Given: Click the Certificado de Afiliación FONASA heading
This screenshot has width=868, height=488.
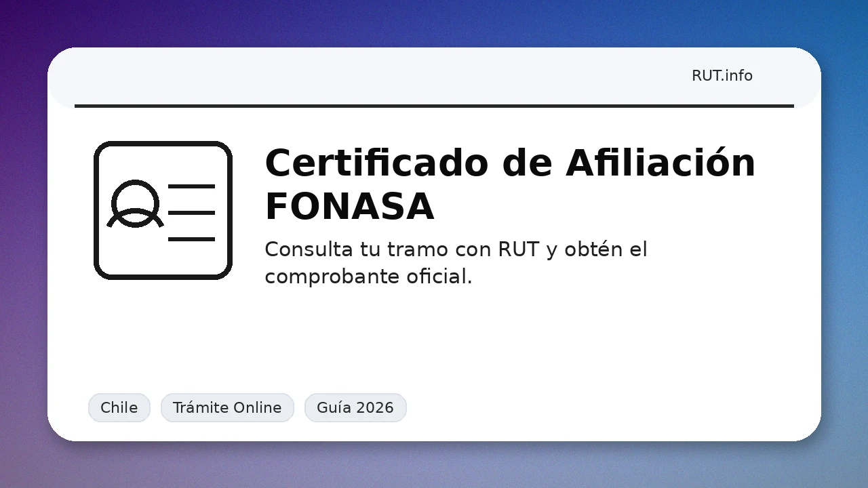Looking at the screenshot, I should tap(510, 184).
